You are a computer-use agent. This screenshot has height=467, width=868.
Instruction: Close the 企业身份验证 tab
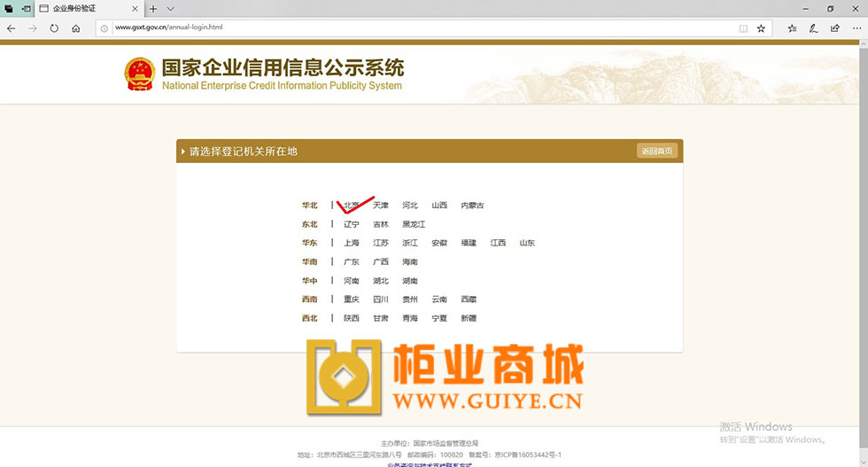click(x=137, y=9)
